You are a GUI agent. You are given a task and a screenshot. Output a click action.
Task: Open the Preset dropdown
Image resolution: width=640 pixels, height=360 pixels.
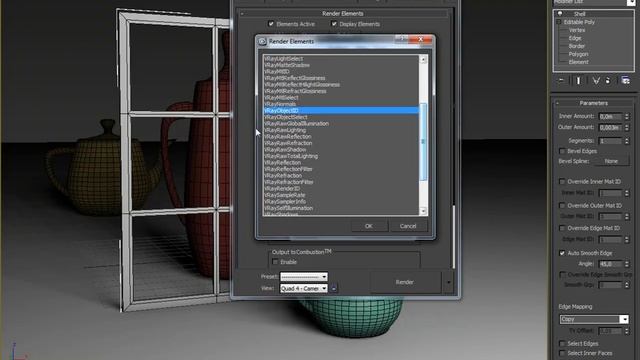(304, 277)
